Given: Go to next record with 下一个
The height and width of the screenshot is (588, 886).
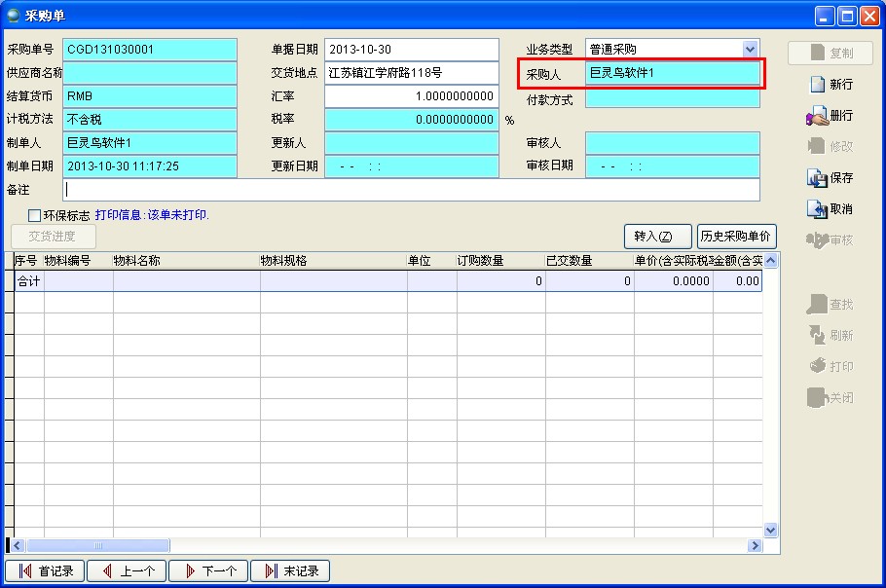Looking at the screenshot, I should click(208, 571).
